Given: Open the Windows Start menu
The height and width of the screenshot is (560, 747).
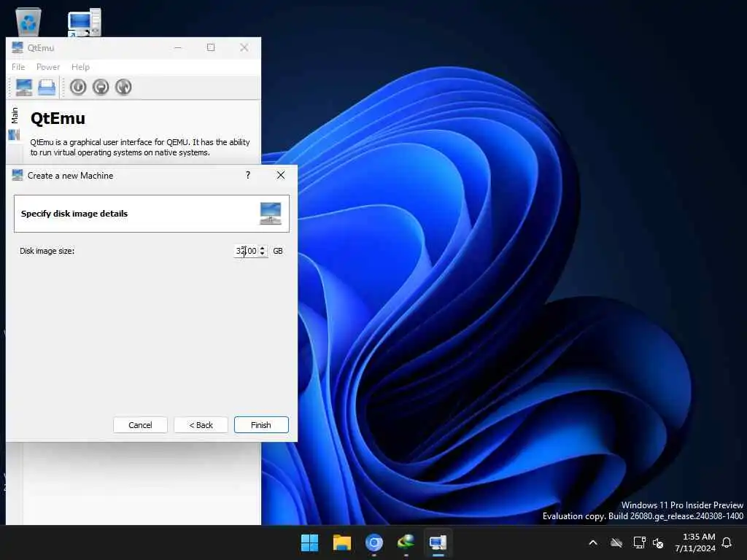Looking at the screenshot, I should pyautogui.click(x=309, y=542).
